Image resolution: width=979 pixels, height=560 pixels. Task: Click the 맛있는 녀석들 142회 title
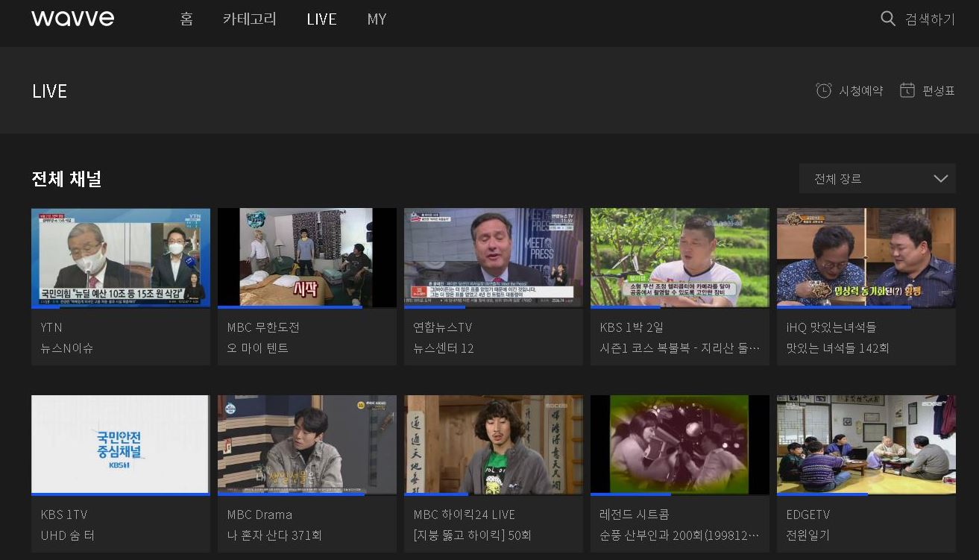click(x=837, y=348)
